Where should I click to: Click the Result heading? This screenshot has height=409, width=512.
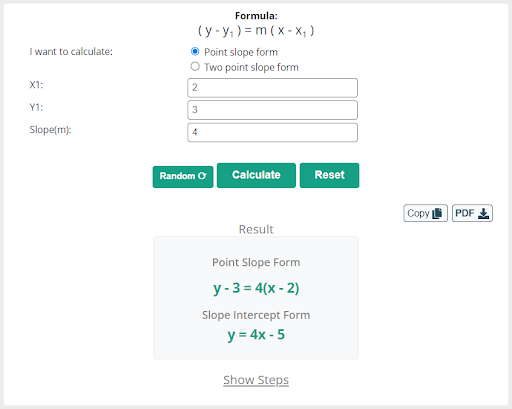[256, 229]
